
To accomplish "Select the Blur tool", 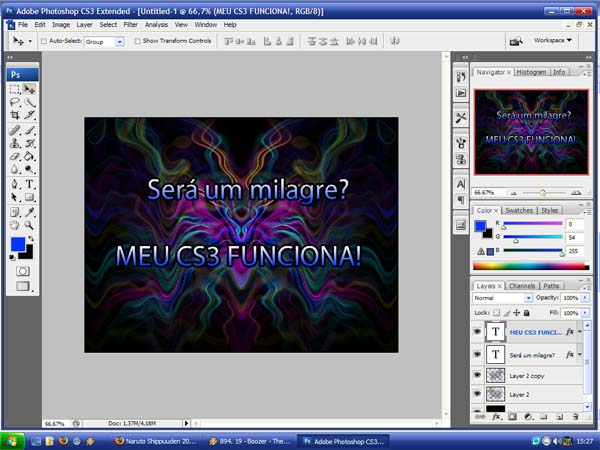I will coord(15,169).
